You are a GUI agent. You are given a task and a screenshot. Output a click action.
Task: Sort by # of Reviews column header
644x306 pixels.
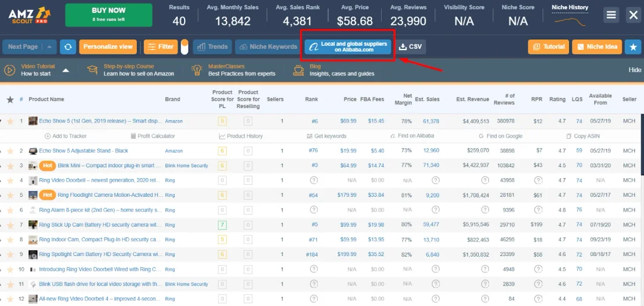coord(504,99)
